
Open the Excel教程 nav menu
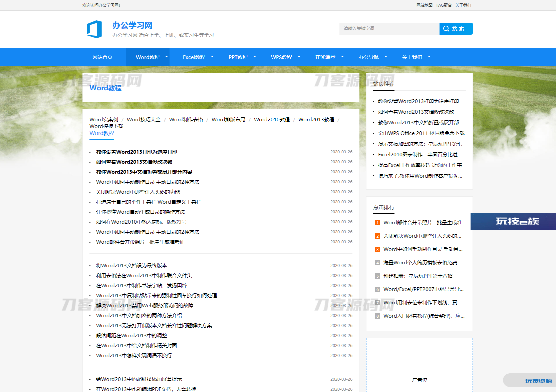click(194, 57)
